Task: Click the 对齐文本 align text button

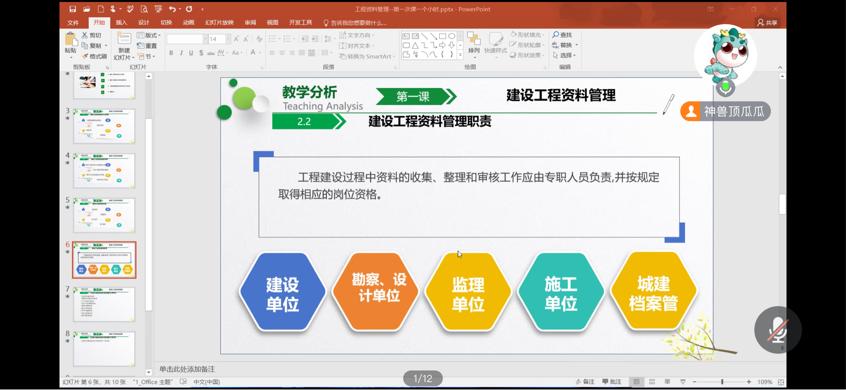Action: (x=357, y=46)
